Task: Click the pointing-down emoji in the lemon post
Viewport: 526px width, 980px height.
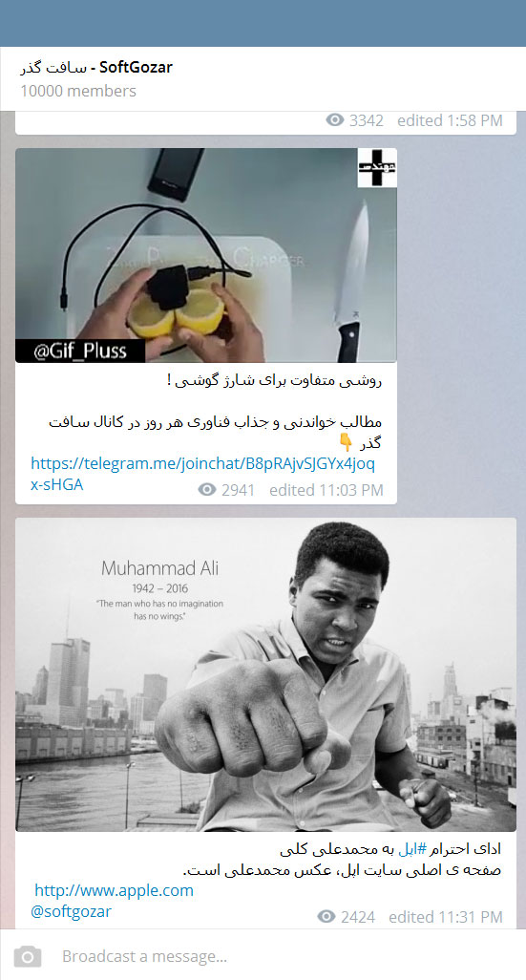Action: click(346, 443)
